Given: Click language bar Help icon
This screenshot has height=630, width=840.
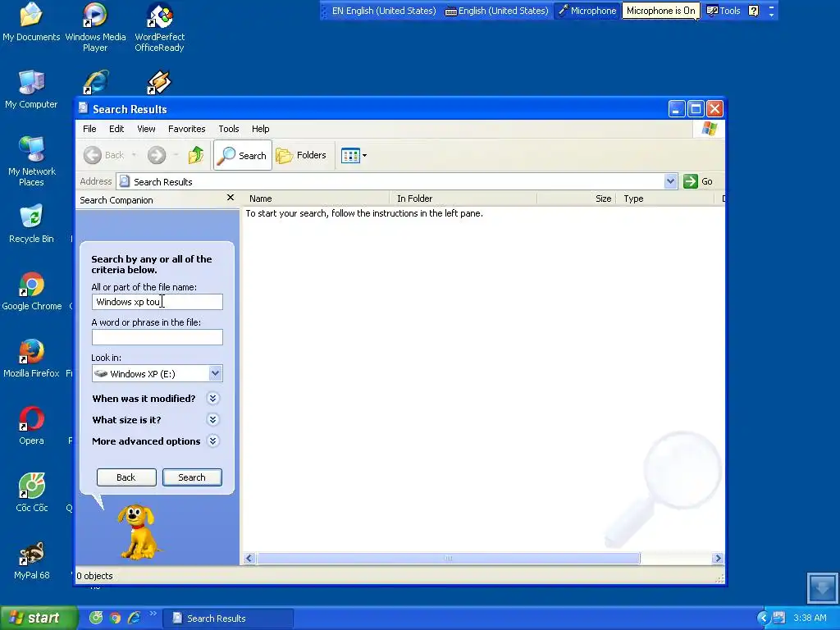Looking at the screenshot, I should [753, 11].
